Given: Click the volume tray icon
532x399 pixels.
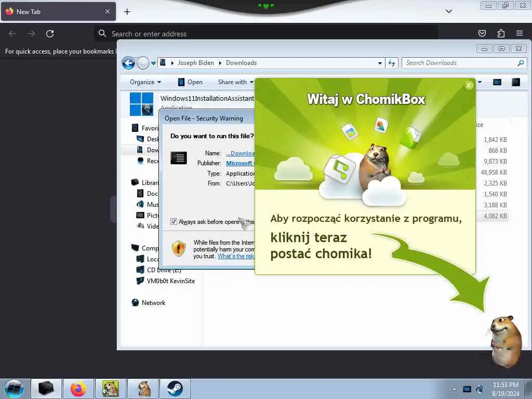Looking at the screenshot, I should [480, 389].
